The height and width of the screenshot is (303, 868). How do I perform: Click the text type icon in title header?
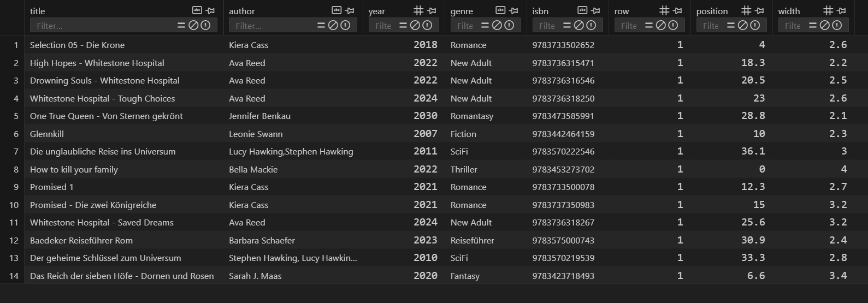197,10
